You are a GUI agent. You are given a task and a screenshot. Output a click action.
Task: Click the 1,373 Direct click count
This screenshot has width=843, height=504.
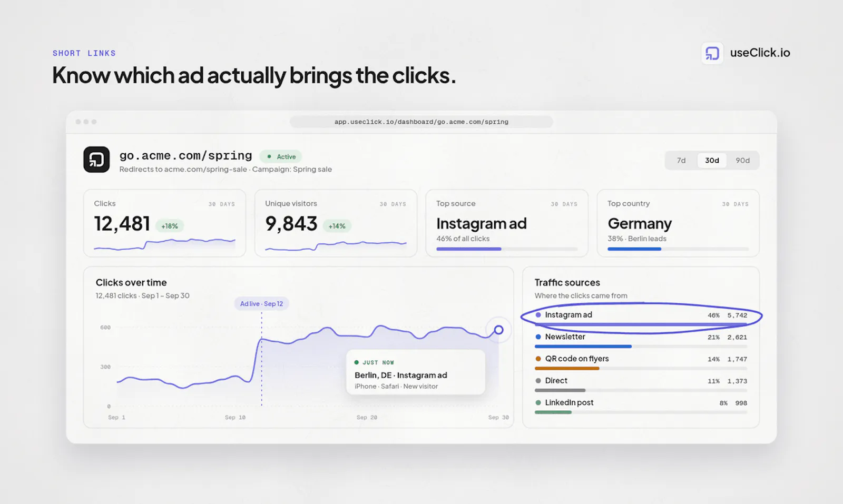(737, 381)
